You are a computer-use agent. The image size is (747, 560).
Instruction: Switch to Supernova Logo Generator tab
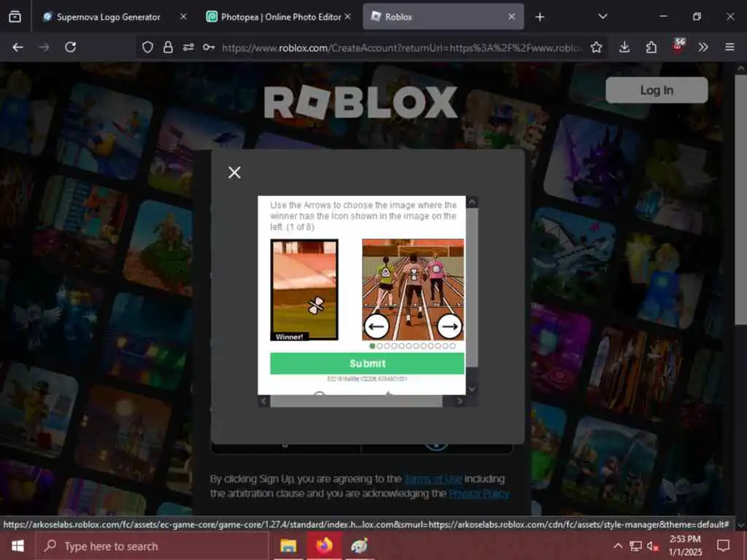tap(108, 17)
